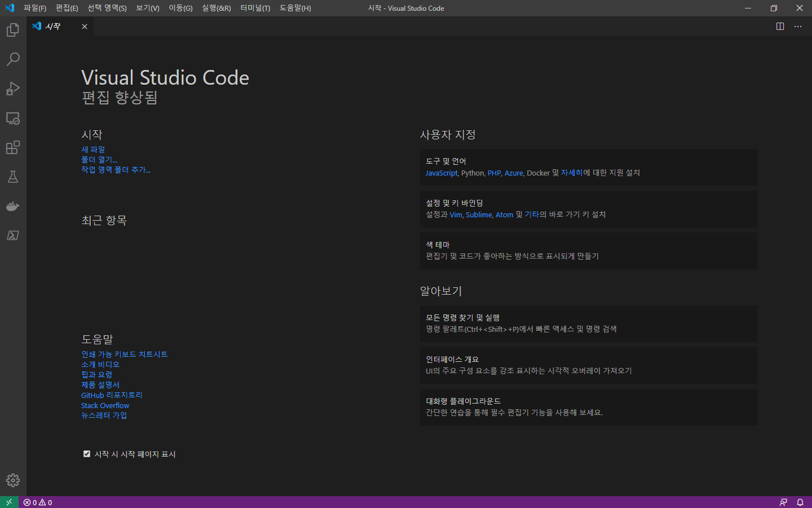Open the 인터페이스 개요 card
The image size is (812, 508).
click(x=589, y=365)
